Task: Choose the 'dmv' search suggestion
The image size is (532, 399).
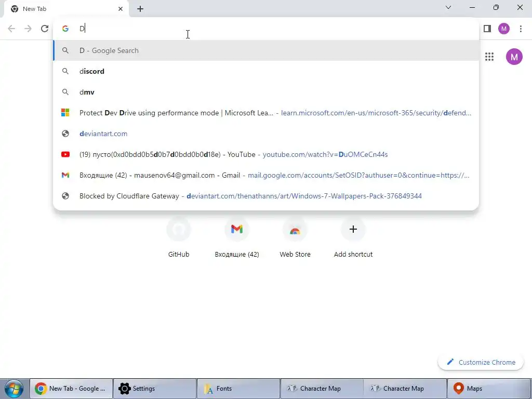Action: click(x=266, y=92)
